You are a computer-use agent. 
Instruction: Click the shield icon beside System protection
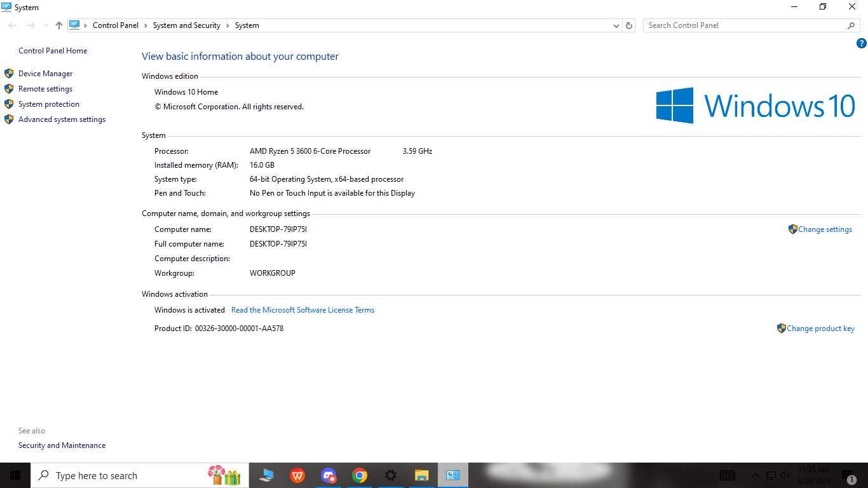[9, 104]
